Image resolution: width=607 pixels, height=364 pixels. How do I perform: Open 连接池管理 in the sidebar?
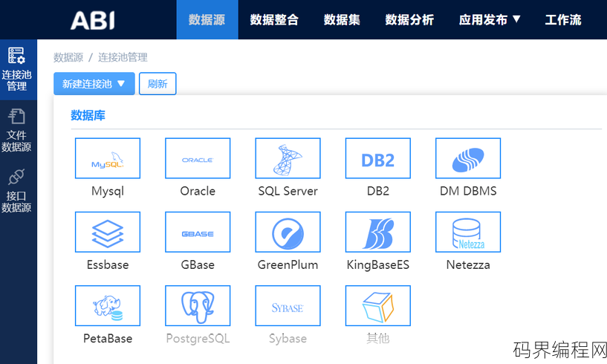tap(18, 70)
